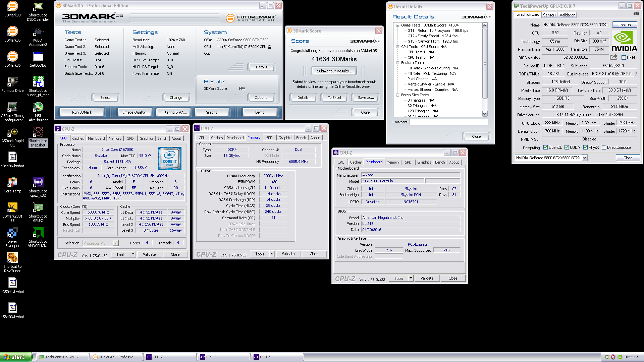Screen dimensions: 644x362
Task: Open SPD tab in Memory CPU-Z window
Action: pos(269,138)
